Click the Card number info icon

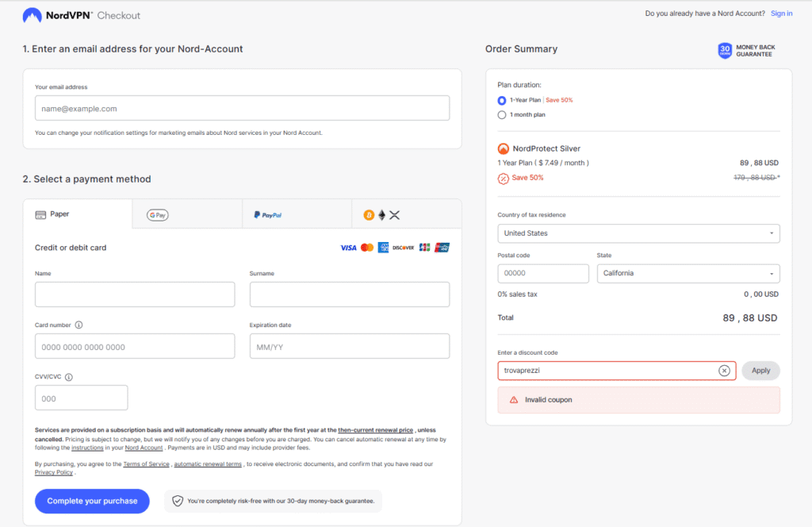tap(79, 325)
